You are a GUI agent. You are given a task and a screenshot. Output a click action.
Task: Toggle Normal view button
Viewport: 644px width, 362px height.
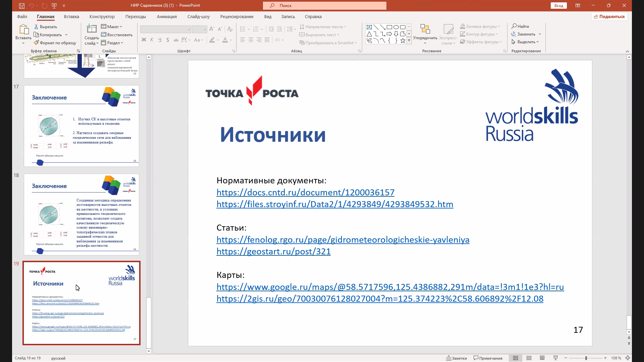[516, 358]
